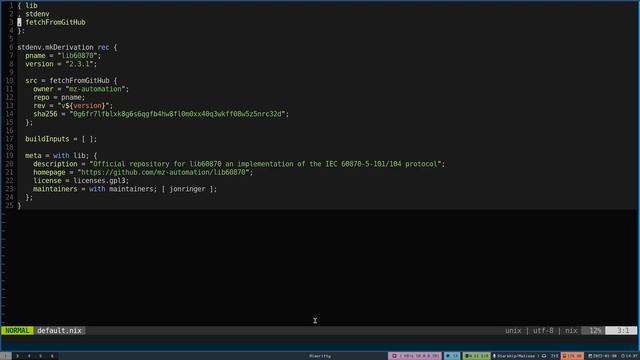640x360 pixels.
Task: Click stdenv.mkDerivation on line 6
Action: 55,47
